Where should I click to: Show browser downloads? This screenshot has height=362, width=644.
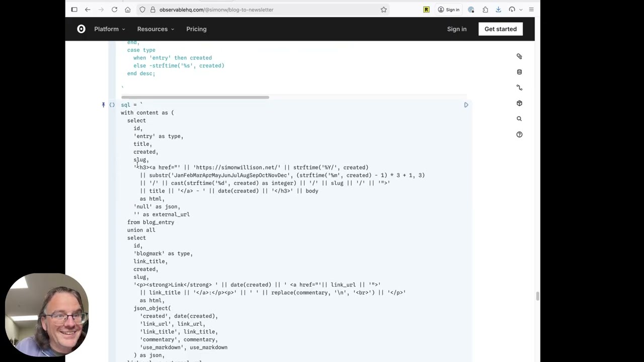(498, 10)
